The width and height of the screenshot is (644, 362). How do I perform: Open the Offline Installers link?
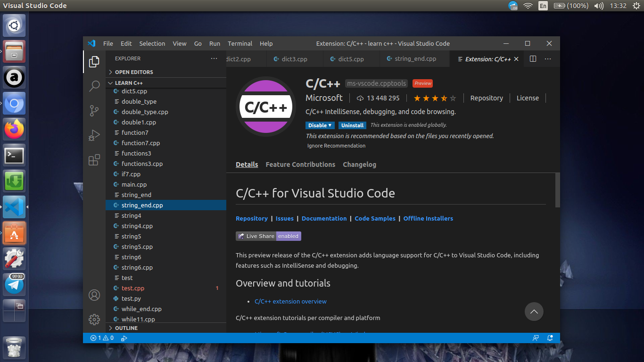click(x=428, y=219)
